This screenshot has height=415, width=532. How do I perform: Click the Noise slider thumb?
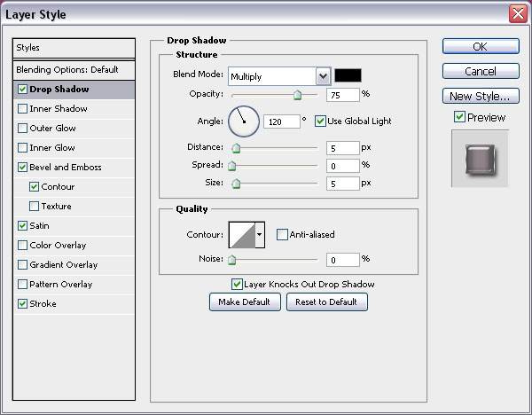pyautogui.click(x=231, y=260)
